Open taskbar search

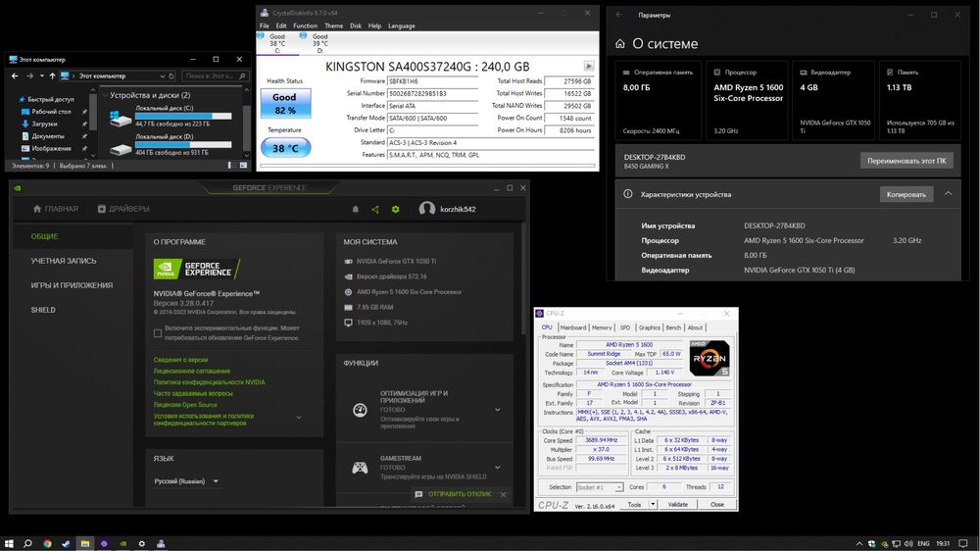pos(27,543)
